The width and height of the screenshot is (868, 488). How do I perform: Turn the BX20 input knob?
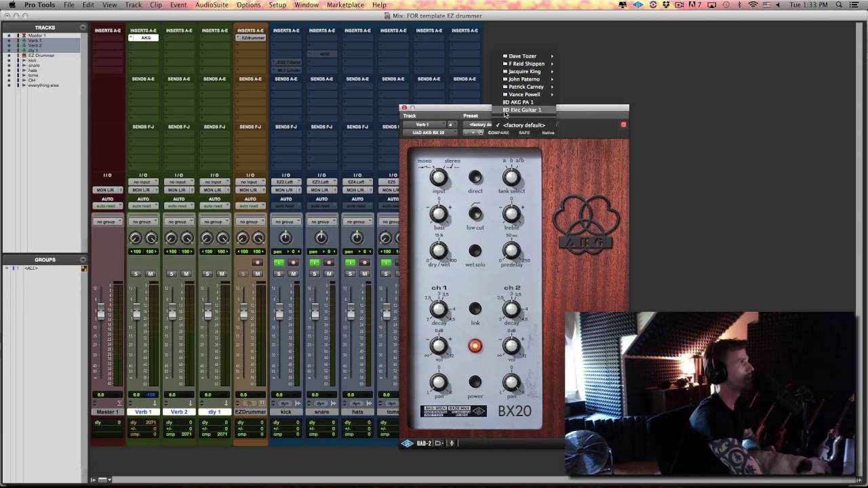click(439, 178)
